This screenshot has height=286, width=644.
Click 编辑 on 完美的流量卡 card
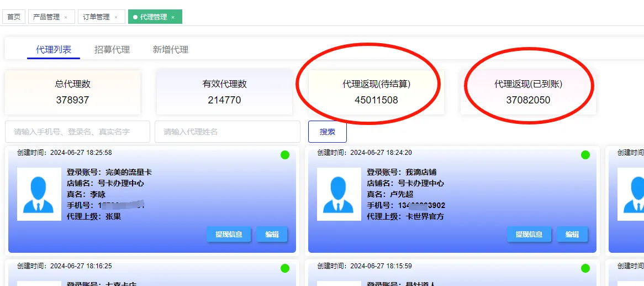click(x=272, y=235)
